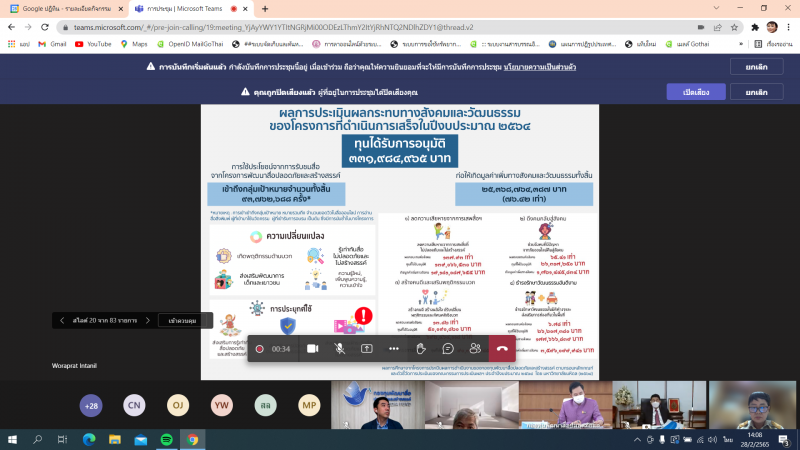Click the address bar URL

point(273,28)
